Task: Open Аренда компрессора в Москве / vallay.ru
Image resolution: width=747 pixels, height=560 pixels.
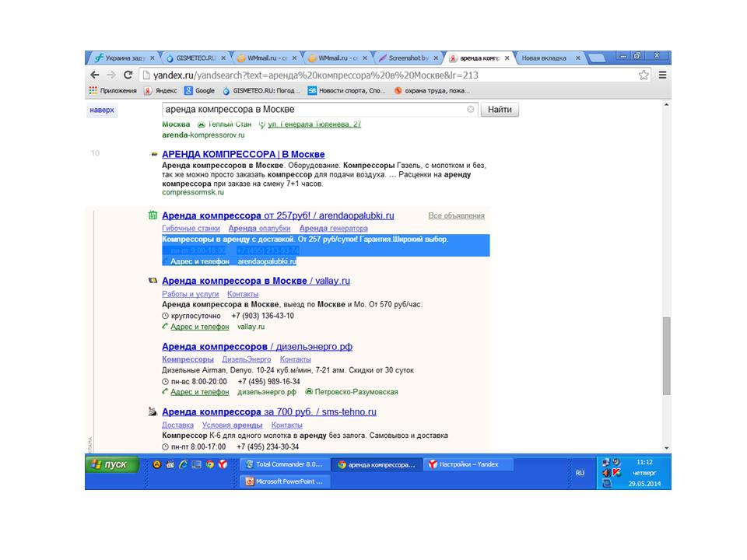Action: tap(256, 281)
